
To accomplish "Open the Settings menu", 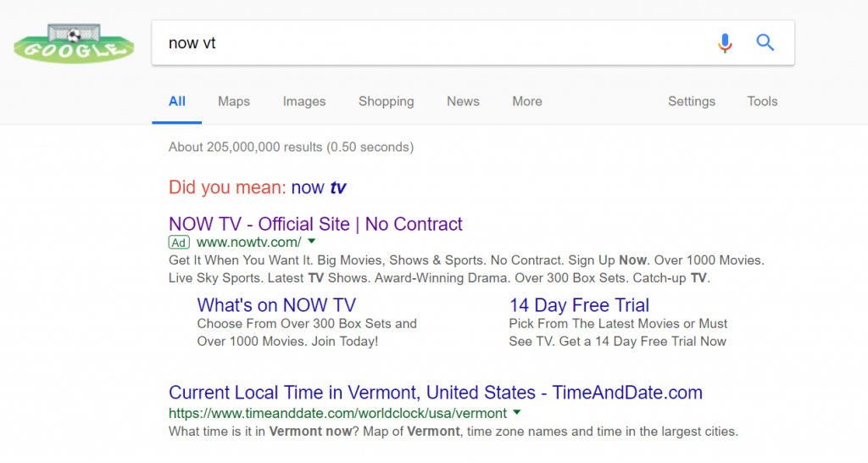I will point(692,102).
